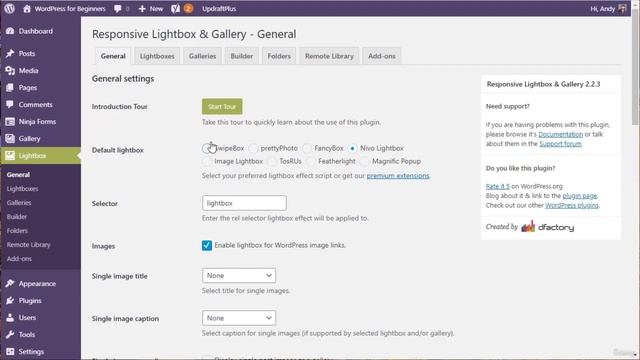The width and height of the screenshot is (640, 360).
Task: Click the home icon for site
Action: coord(27,9)
